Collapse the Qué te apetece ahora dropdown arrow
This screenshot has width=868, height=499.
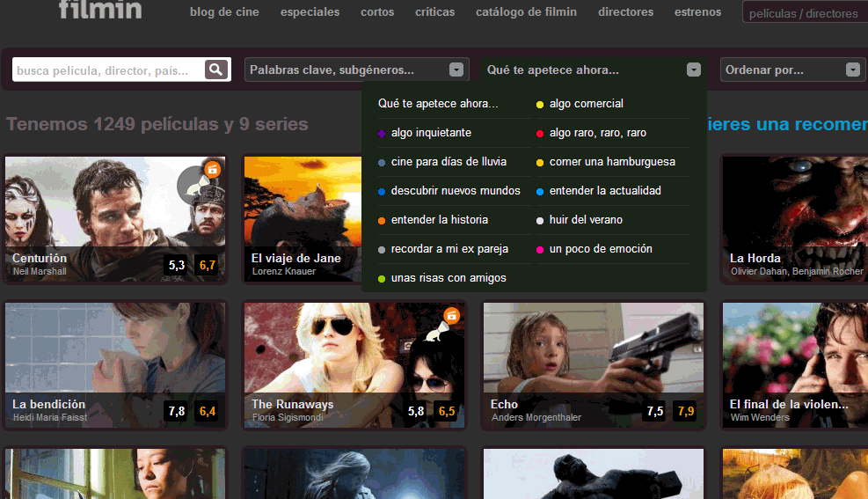click(694, 70)
